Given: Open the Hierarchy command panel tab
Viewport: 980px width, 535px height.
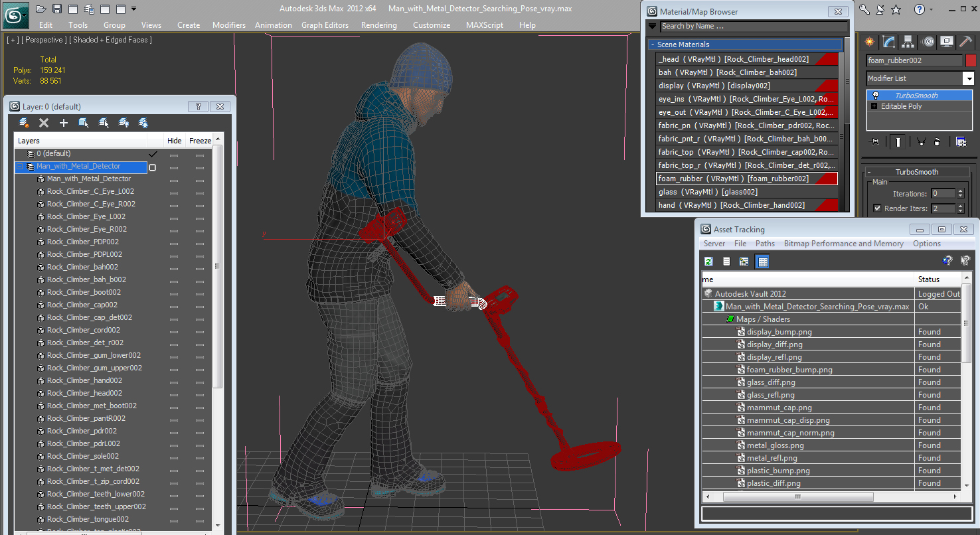Looking at the screenshot, I should point(908,42).
